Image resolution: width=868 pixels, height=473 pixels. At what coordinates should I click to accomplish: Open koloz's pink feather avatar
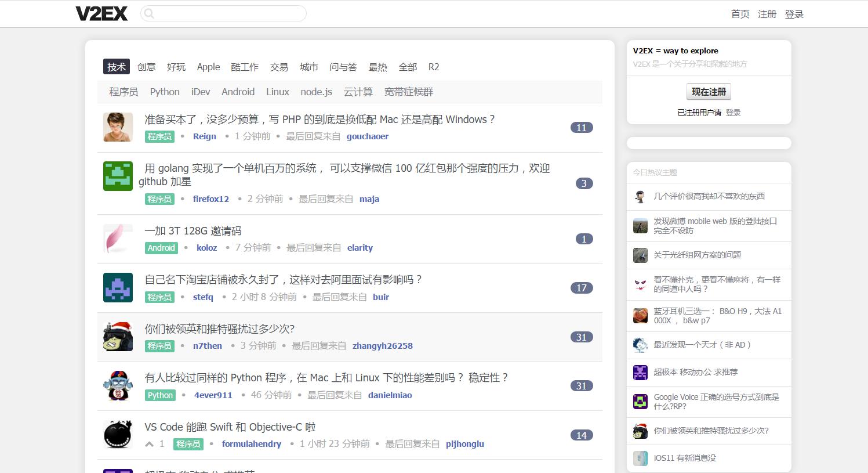point(118,239)
